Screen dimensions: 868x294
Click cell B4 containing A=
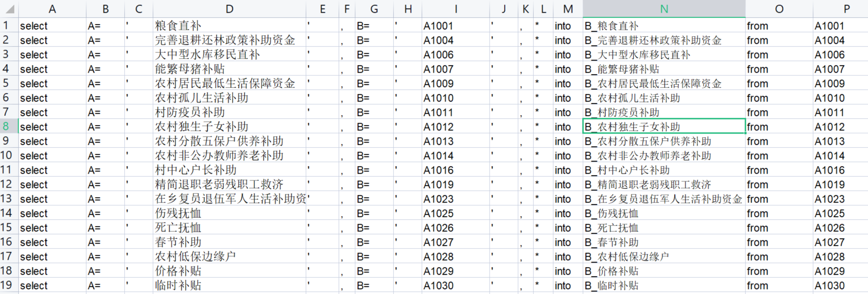coord(105,69)
